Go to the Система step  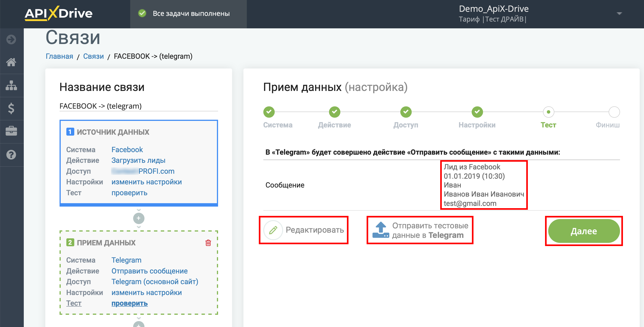(269, 112)
